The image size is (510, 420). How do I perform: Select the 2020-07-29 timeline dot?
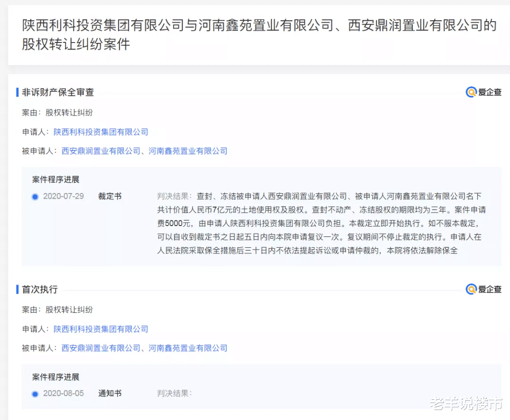click(35, 197)
